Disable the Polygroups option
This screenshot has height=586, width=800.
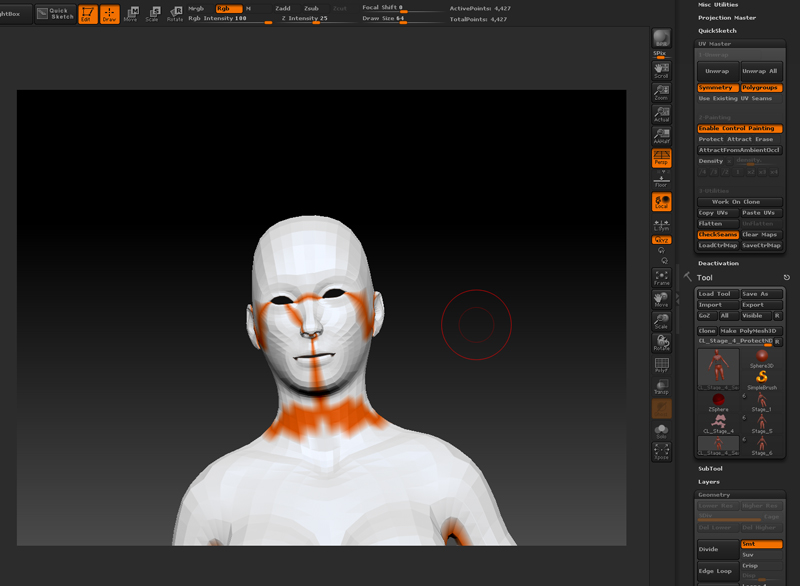pyautogui.click(x=761, y=88)
